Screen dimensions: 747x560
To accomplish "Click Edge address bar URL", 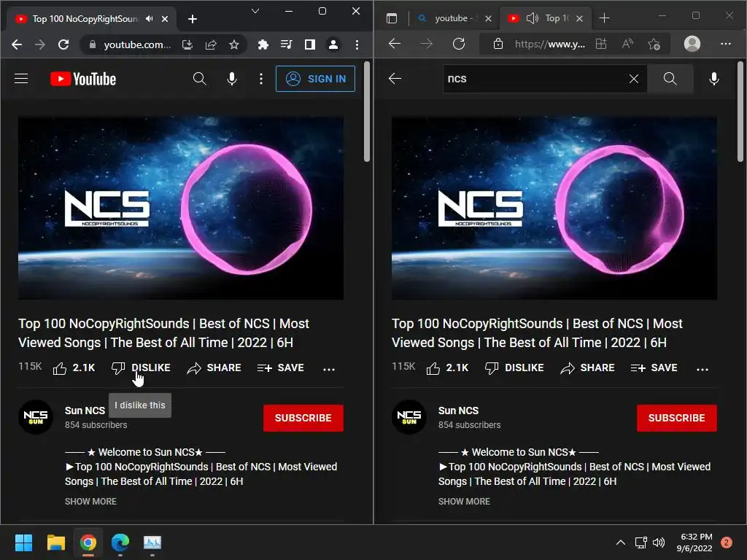I will tap(550, 44).
